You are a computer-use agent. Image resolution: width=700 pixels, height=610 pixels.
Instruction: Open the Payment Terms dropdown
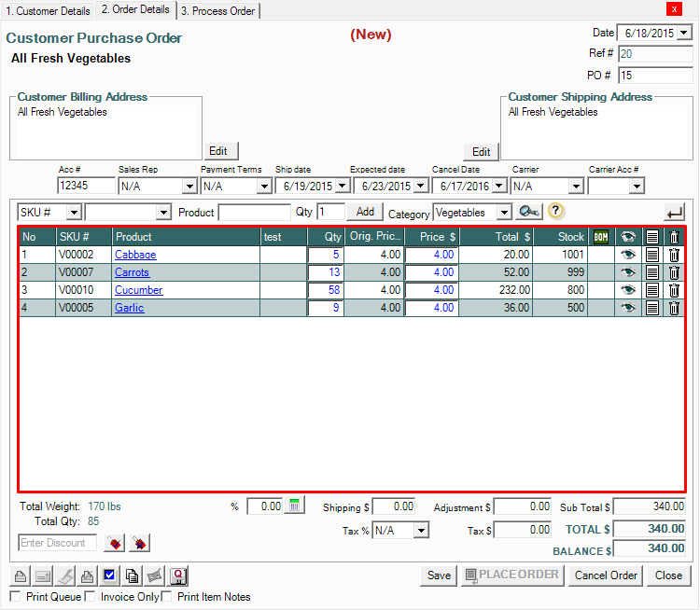pos(262,186)
